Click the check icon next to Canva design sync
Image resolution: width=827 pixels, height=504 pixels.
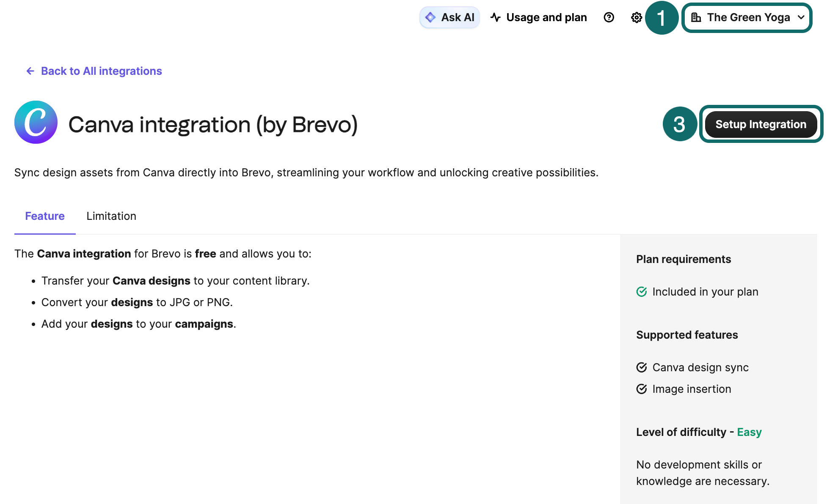(x=642, y=367)
